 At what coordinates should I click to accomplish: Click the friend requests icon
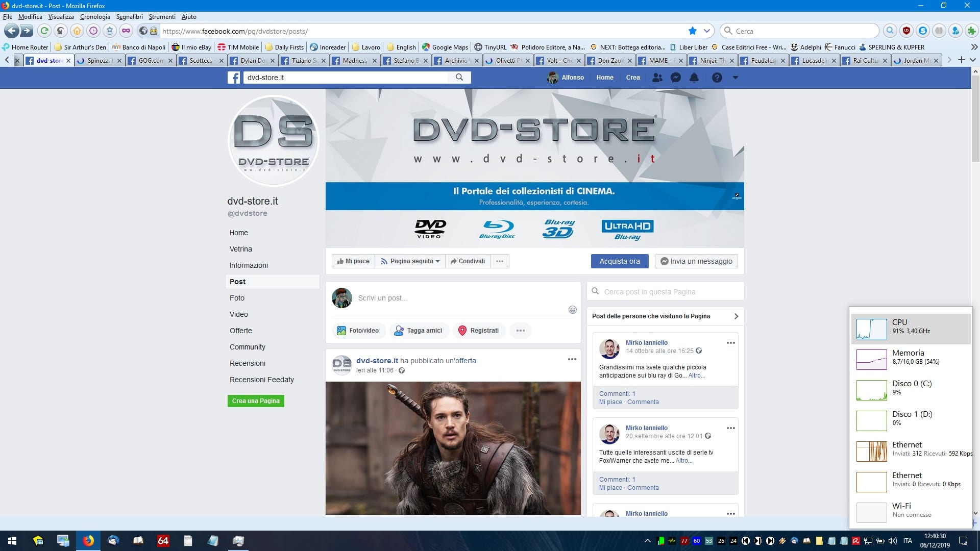point(657,78)
